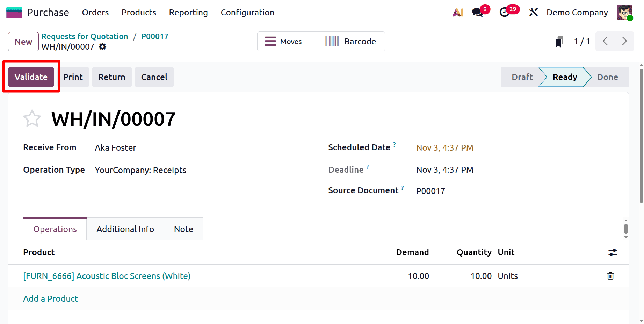This screenshot has width=644, height=324.
Task: Delete the Acoustic Bloc Screens line
Action: 610,276
